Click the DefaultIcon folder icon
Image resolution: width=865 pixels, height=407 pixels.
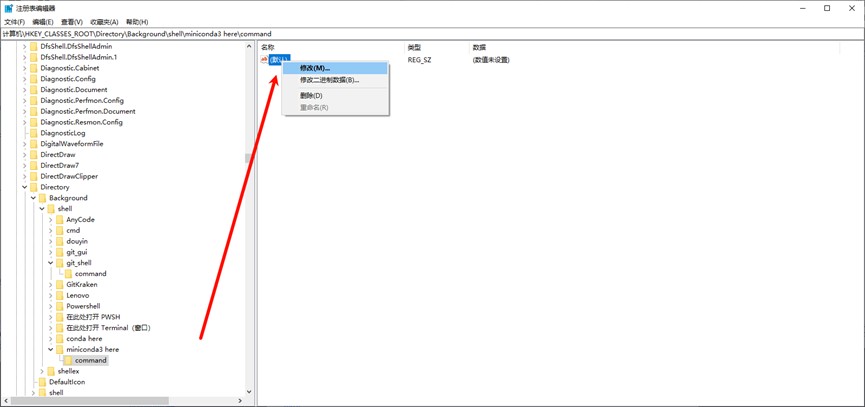coord(42,382)
